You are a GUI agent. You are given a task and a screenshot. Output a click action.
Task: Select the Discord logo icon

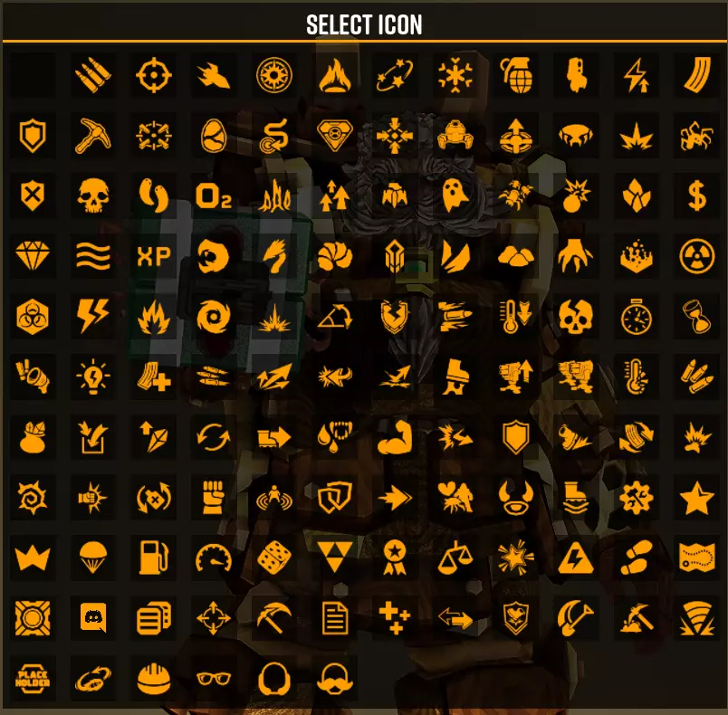93,618
